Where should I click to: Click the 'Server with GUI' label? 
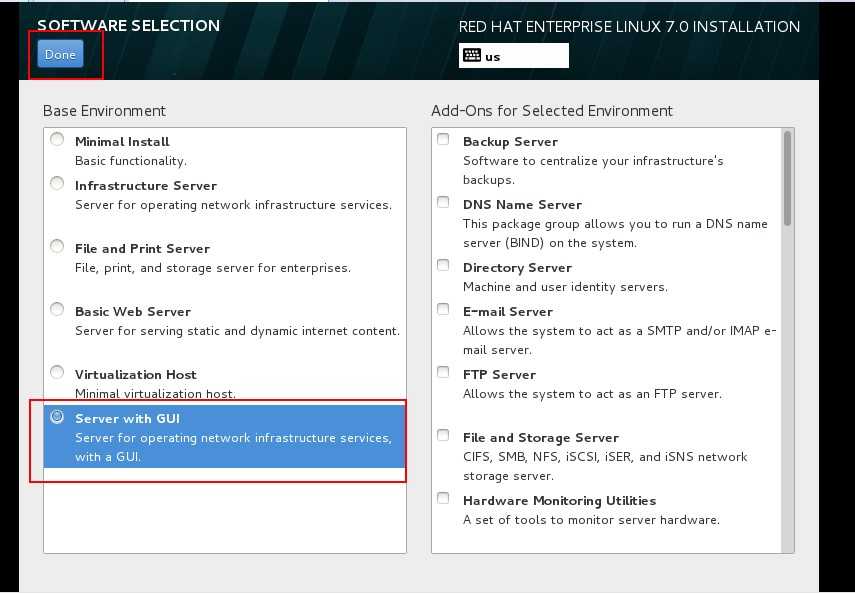[x=128, y=419]
